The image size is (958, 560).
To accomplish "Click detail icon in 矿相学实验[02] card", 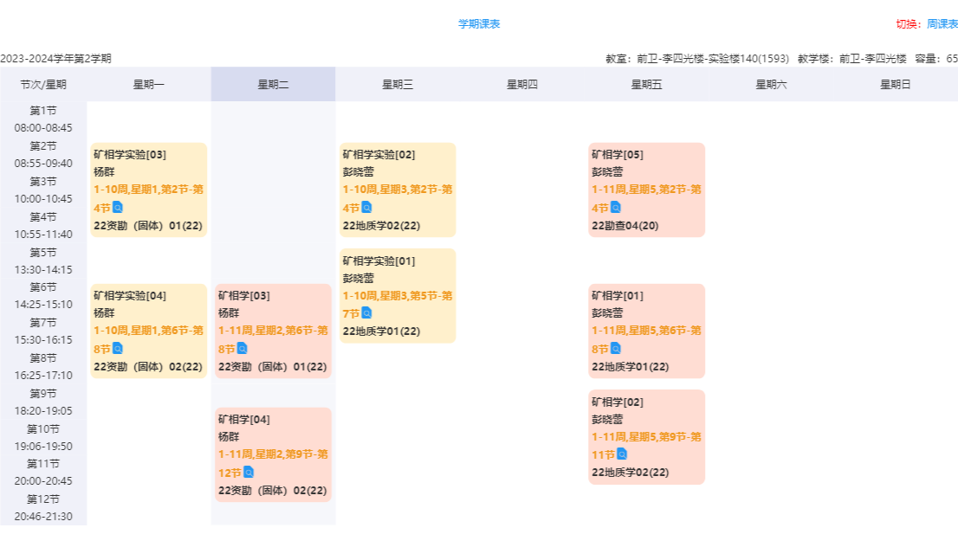I will [x=366, y=208].
